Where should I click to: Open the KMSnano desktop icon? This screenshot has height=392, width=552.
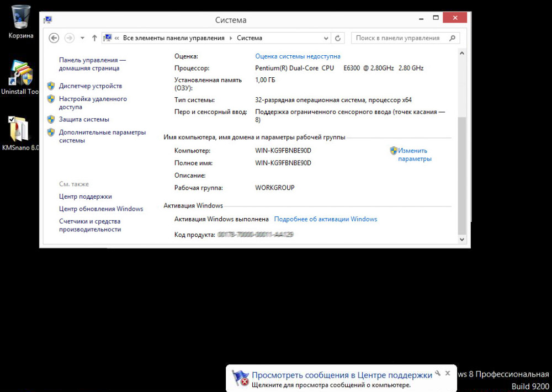pos(20,133)
